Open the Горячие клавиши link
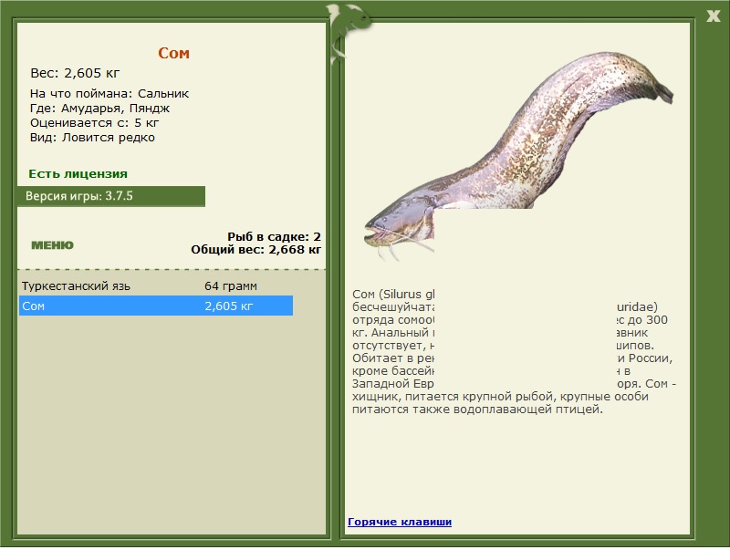The image size is (730, 560). click(x=400, y=522)
